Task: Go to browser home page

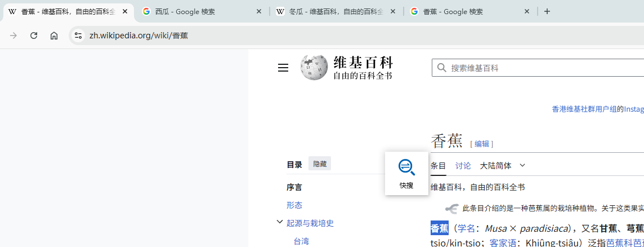Action: 54,36
